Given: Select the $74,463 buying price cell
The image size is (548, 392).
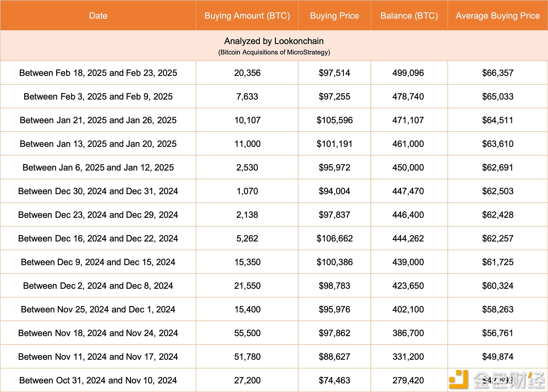Looking at the screenshot, I should click(334, 380).
